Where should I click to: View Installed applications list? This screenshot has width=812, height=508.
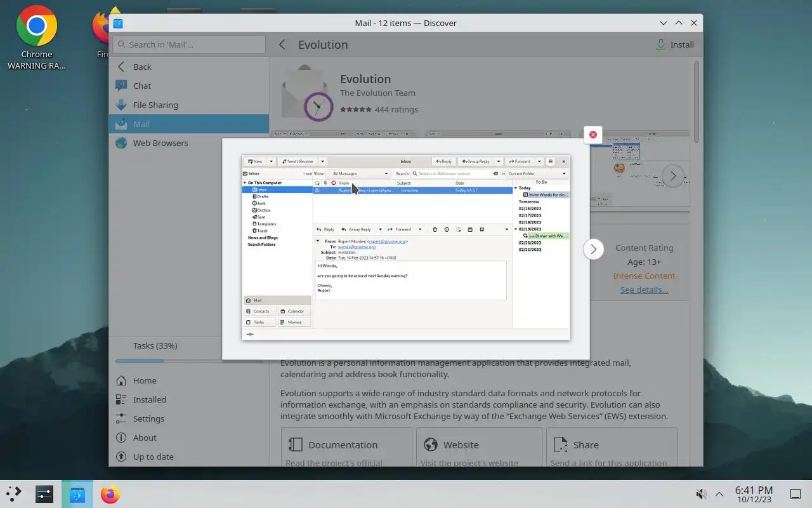[189, 399]
